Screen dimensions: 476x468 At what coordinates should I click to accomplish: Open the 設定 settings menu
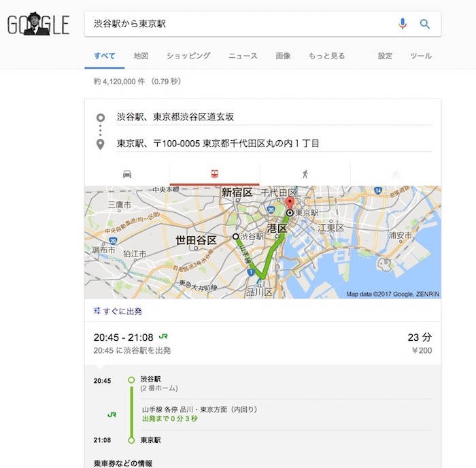(386, 56)
